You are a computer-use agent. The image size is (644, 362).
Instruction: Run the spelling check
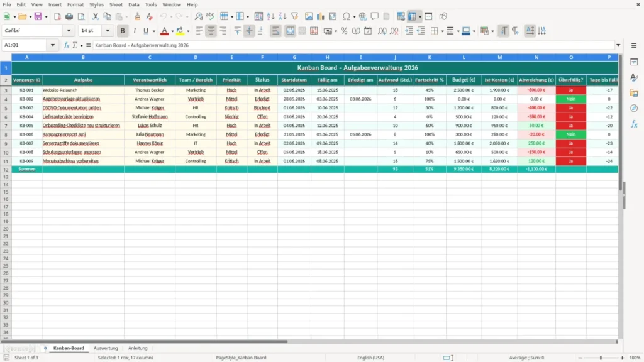[210, 16]
